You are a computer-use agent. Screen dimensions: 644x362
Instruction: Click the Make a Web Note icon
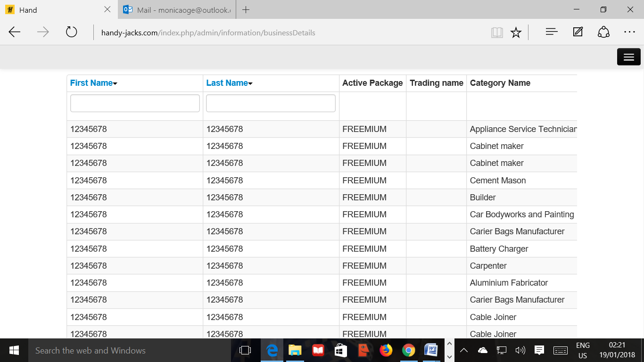[578, 32]
